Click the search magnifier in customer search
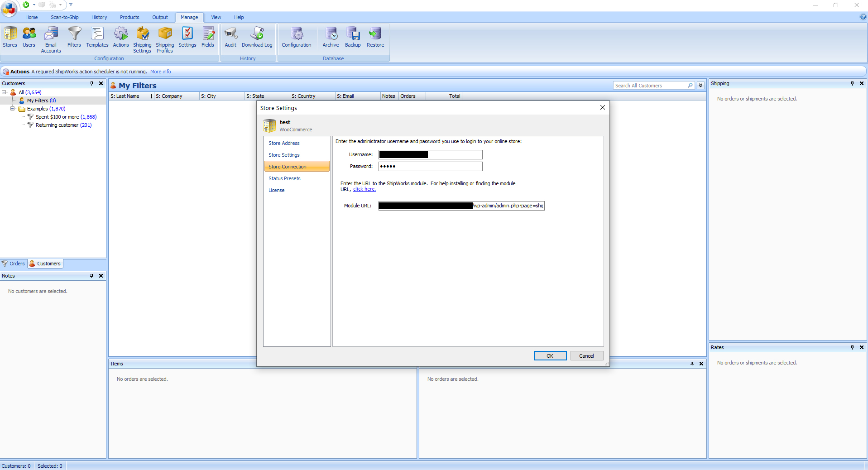Image resolution: width=868 pixels, height=470 pixels. pyautogui.click(x=690, y=85)
